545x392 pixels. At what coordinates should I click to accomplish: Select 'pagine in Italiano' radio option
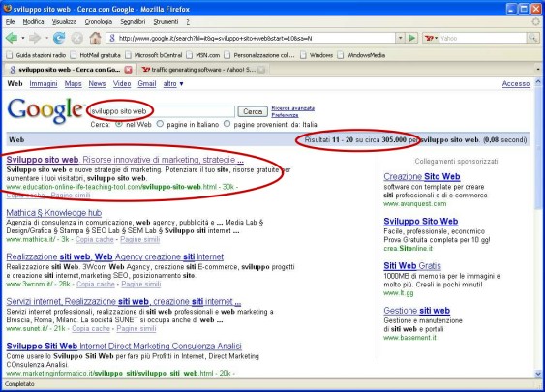point(160,124)
